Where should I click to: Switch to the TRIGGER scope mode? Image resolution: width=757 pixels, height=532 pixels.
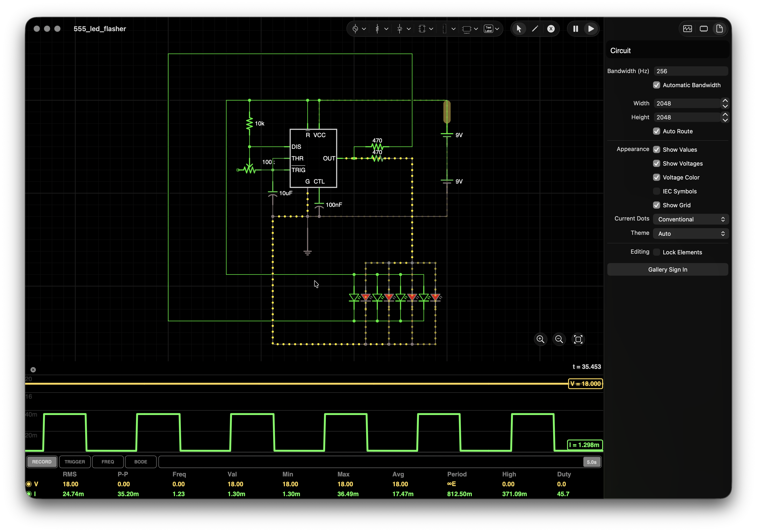[x=75, y=462]
